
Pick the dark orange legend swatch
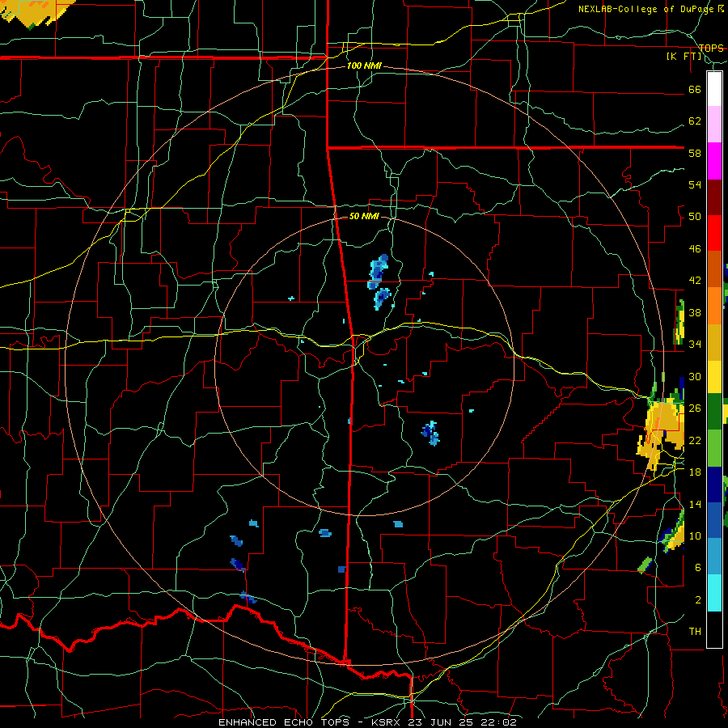point(714,269)
